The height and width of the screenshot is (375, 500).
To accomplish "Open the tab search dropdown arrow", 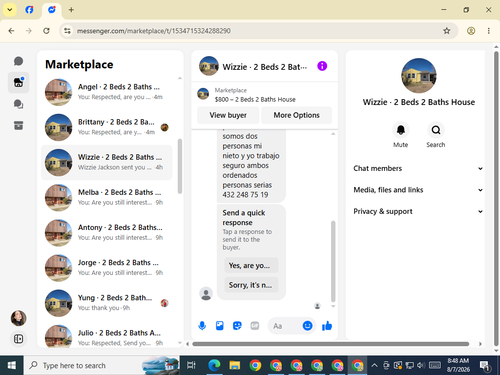I will [x=10, y=10].
